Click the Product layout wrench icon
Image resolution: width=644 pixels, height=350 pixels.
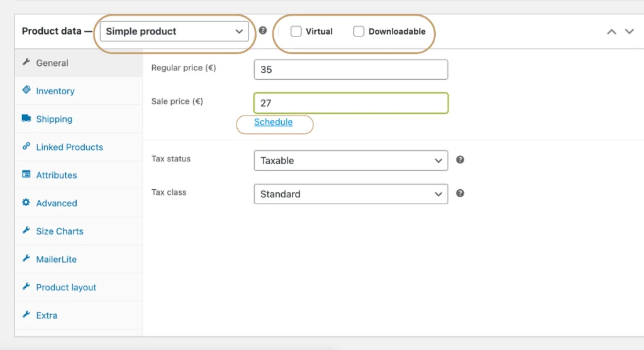pos(26,287)
